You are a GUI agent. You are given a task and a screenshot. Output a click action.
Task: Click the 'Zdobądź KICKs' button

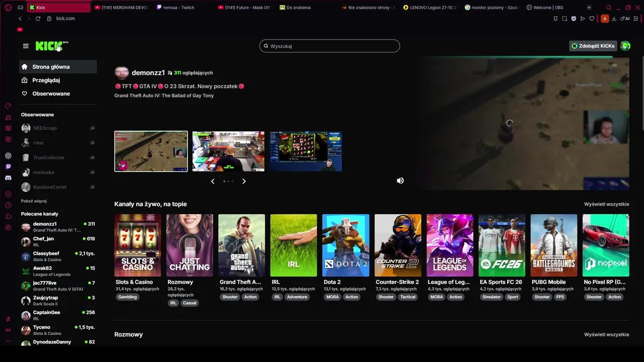click(593, 46)
